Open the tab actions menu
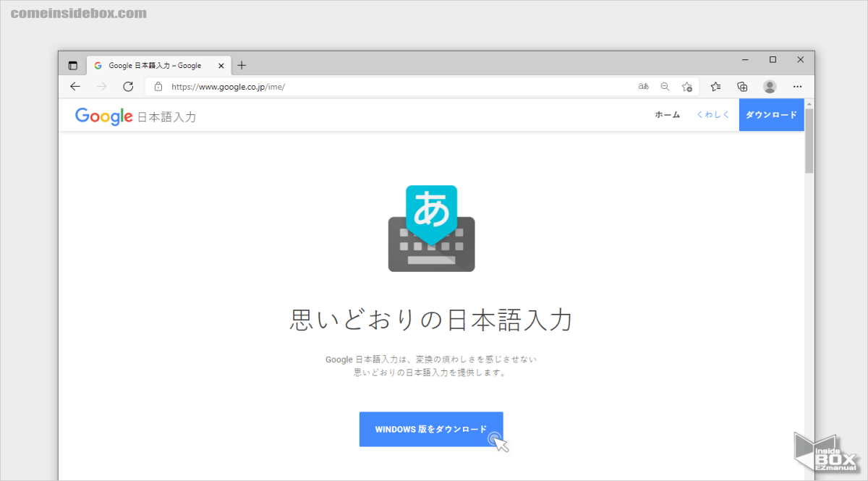 click(72, 65)
